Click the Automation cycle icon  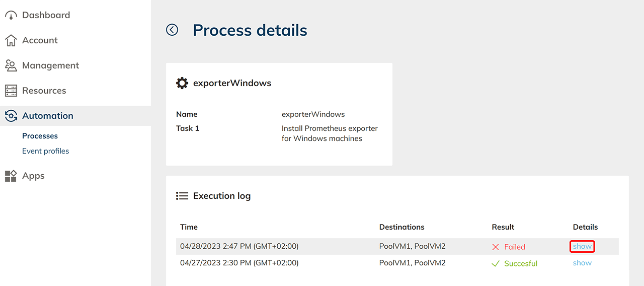click(11, 116)
